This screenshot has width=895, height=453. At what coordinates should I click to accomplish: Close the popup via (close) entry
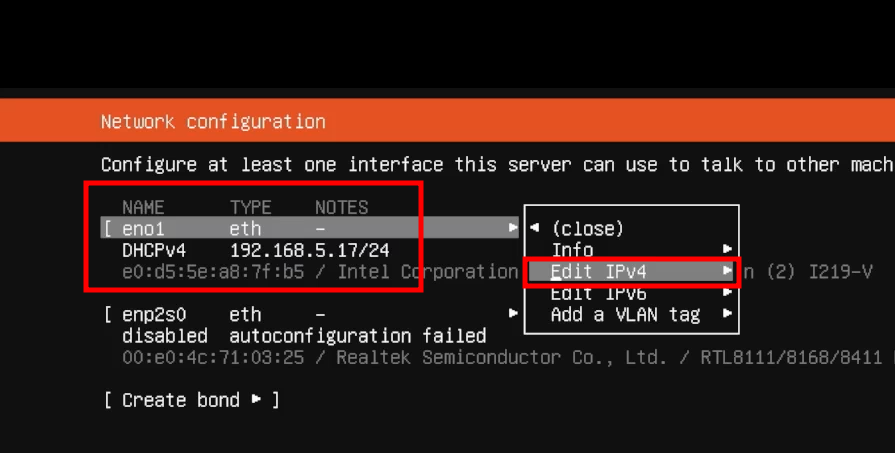587,229
